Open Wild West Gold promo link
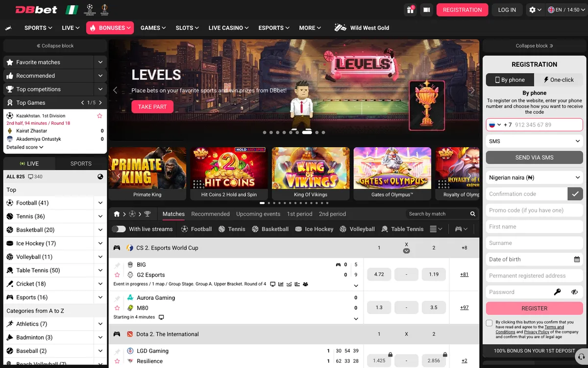588x368 pixels. pos(362,28)
